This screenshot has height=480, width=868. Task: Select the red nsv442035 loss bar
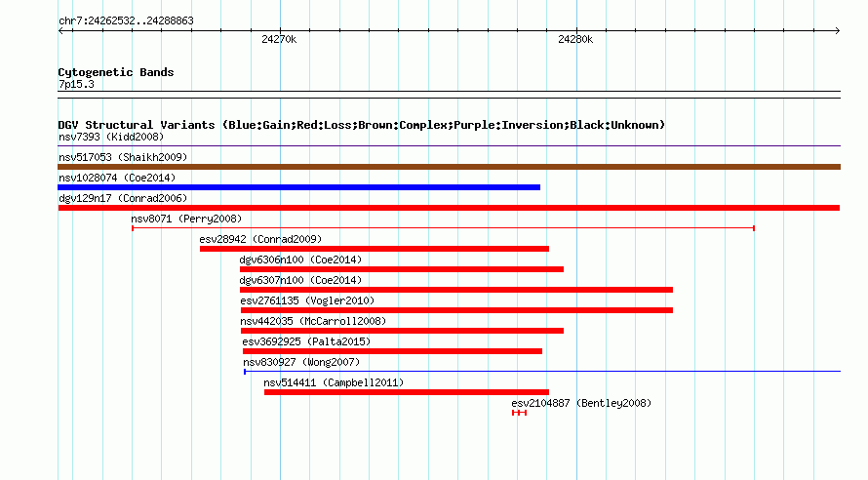pos(402,331)
